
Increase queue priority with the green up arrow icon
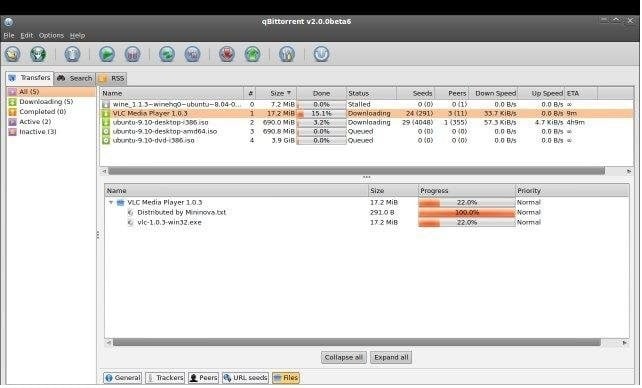point(253,54)
